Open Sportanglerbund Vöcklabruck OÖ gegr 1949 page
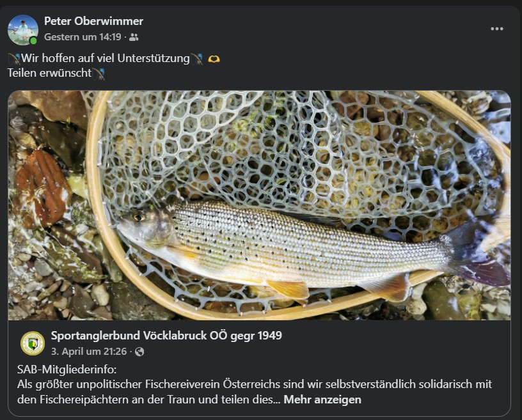 point(166,336)
